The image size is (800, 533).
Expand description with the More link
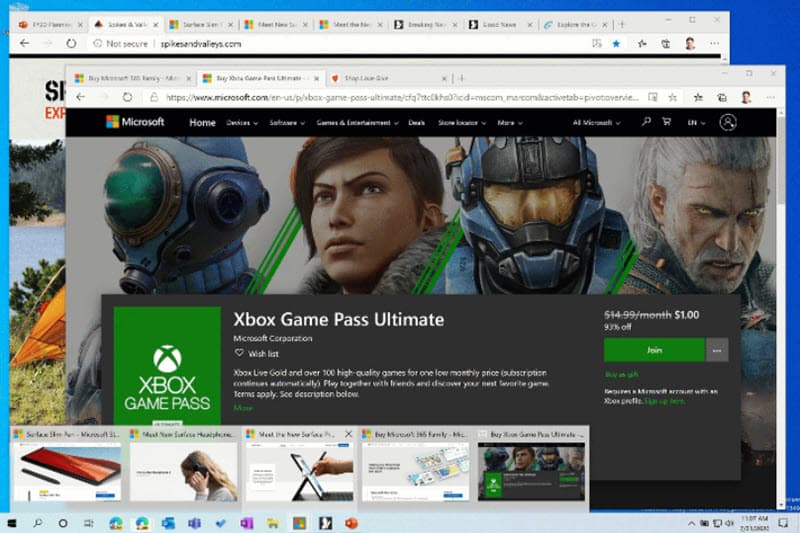(x=243, y=408)
